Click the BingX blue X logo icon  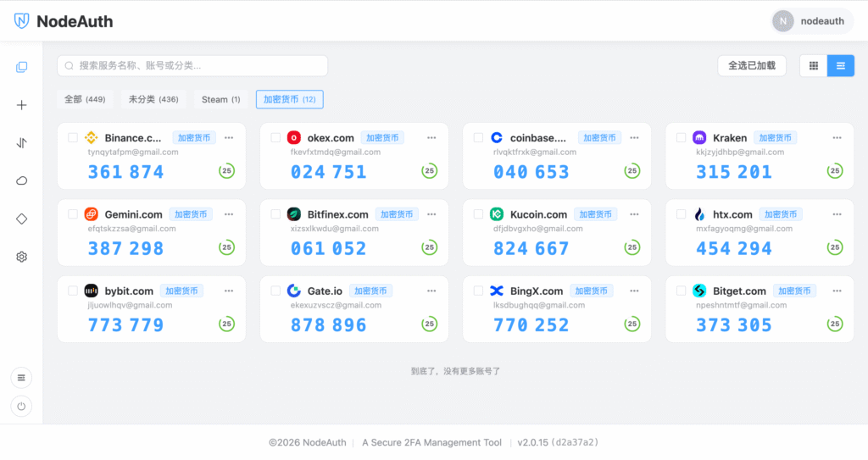[497, 291]
